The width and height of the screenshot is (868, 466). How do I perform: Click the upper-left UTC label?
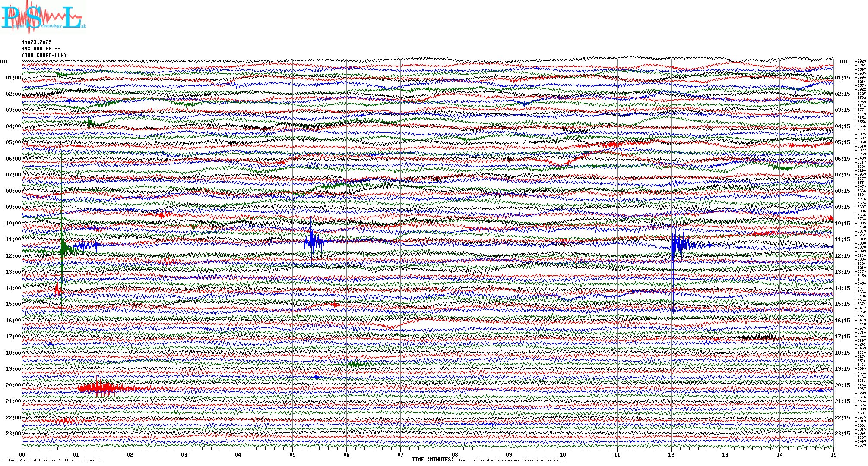[4, 62]
